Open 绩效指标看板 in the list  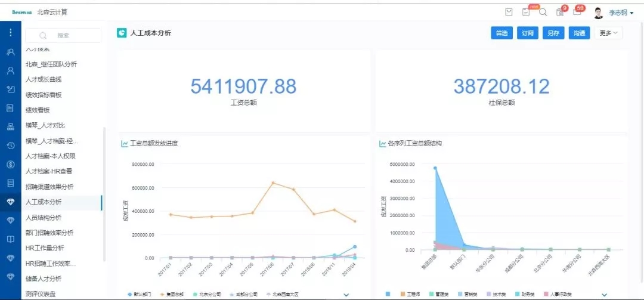click(44, 95)
